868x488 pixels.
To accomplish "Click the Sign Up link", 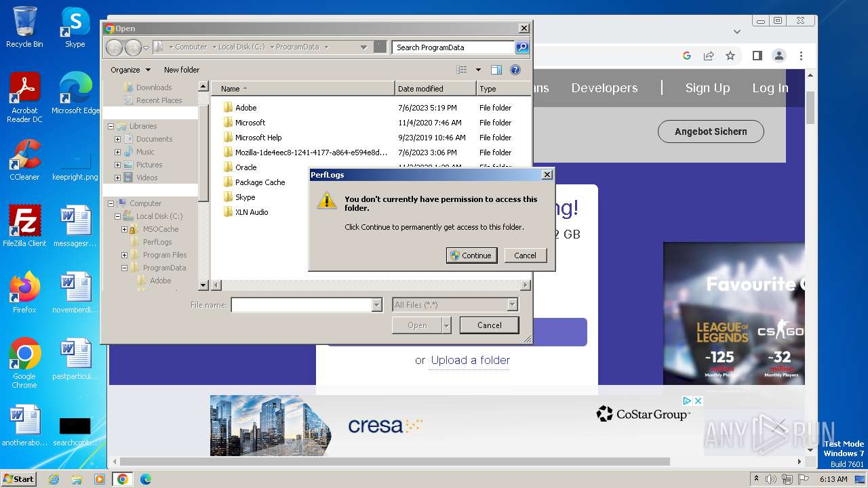I will 707,88.
